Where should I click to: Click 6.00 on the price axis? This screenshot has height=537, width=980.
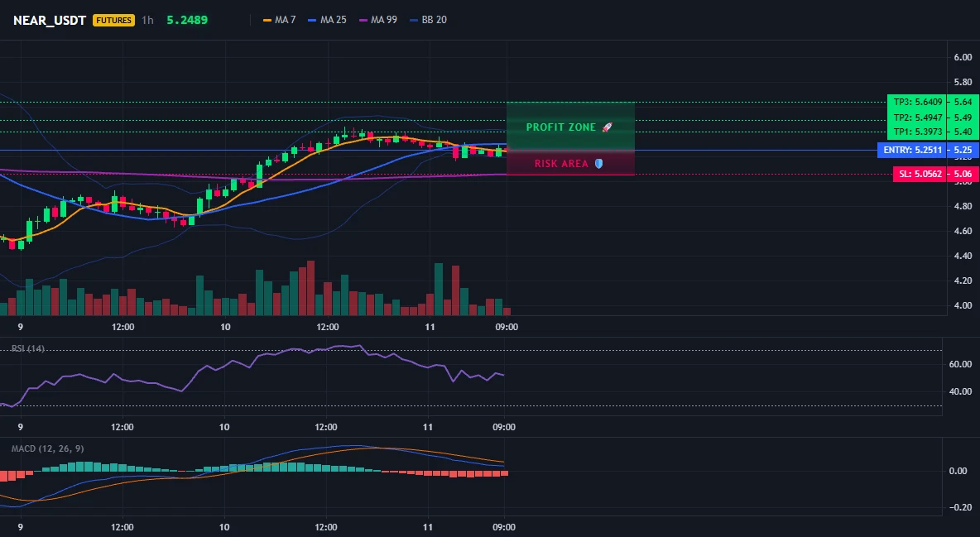point(963,58)
